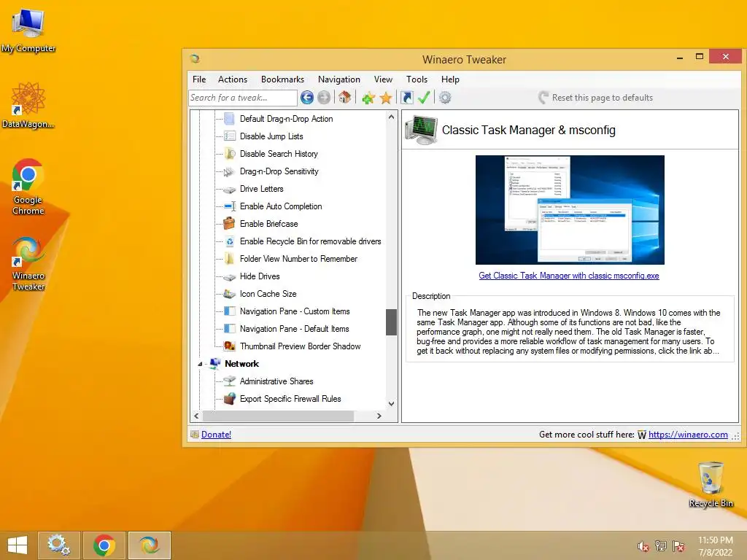Click the shortcut arrow export icon in toolbar
Viewport: 747px width, 560px height.
pyautogui.click(x=407, y=98)
